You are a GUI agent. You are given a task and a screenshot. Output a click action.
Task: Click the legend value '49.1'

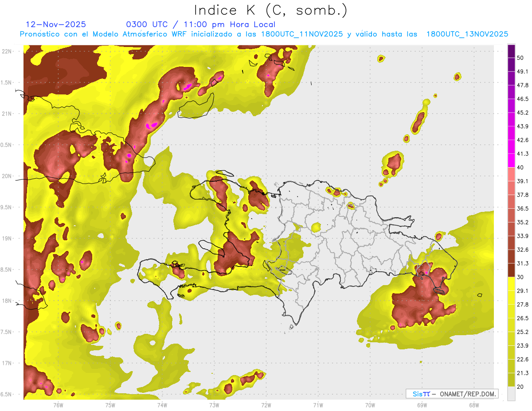(523, 71)
